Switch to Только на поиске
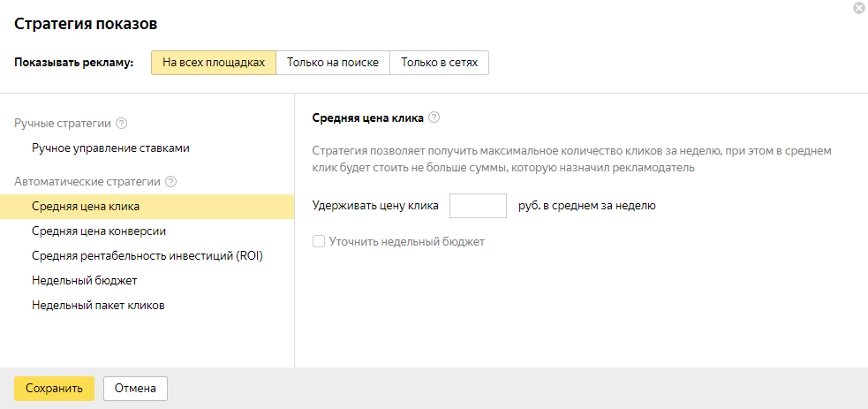The image size is (868, 409). (333, 63)
